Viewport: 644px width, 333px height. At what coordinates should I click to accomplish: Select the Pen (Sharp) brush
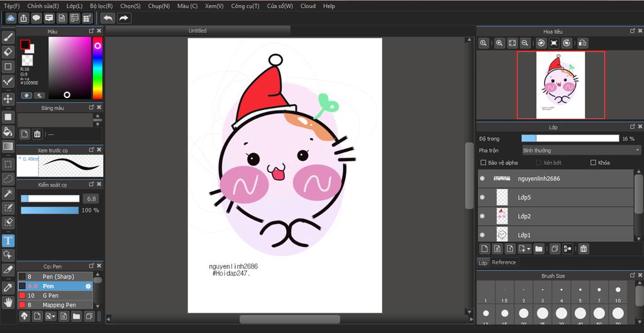point(55,277)
